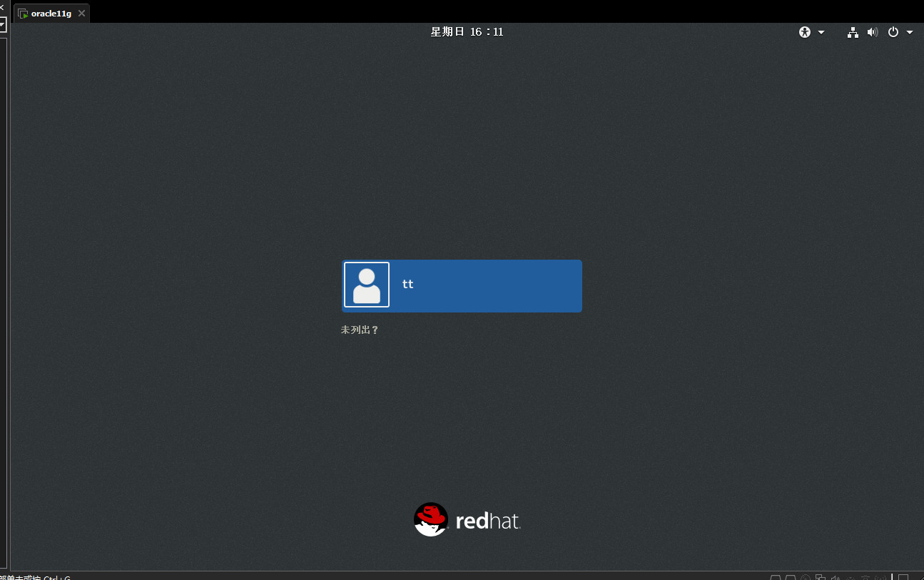Open the dropdown arrow in the left sidebar

click(2, 26)
